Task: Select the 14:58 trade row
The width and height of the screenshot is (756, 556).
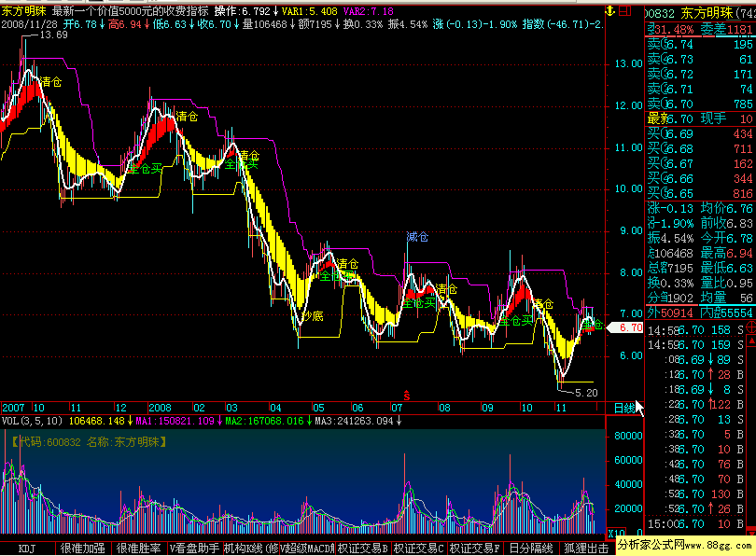Action: point(695,330)
